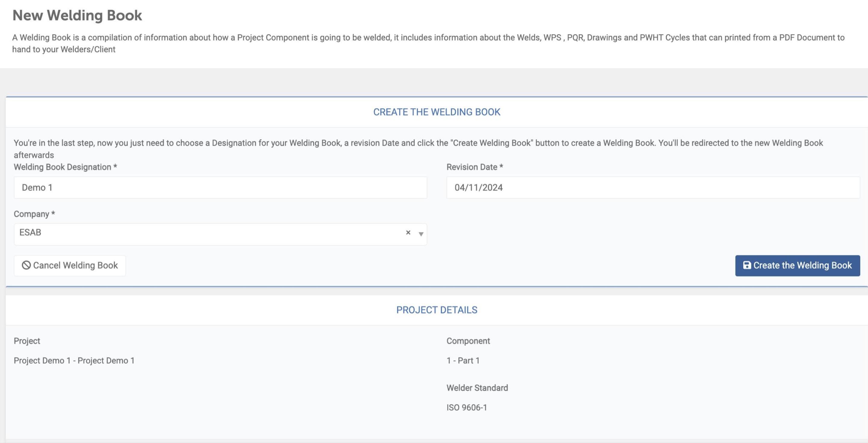Open the Company dropdown arrow
Viewport: 868px width, 443px height.
pyautogui.click(x=421, y=234)
